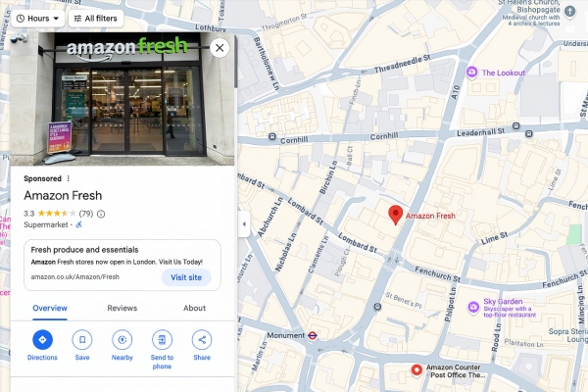The width and height of the screenshot is (588, 392).
Task: Click the Sky Garden purple marker
Action: click(x=473, y=308)
